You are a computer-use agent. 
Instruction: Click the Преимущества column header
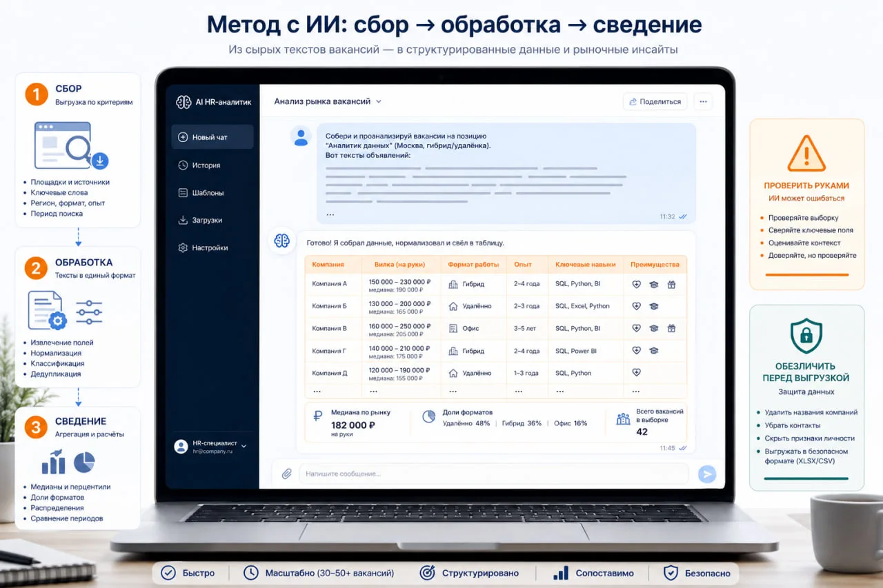pyautogui.click(x=655, y=264)
